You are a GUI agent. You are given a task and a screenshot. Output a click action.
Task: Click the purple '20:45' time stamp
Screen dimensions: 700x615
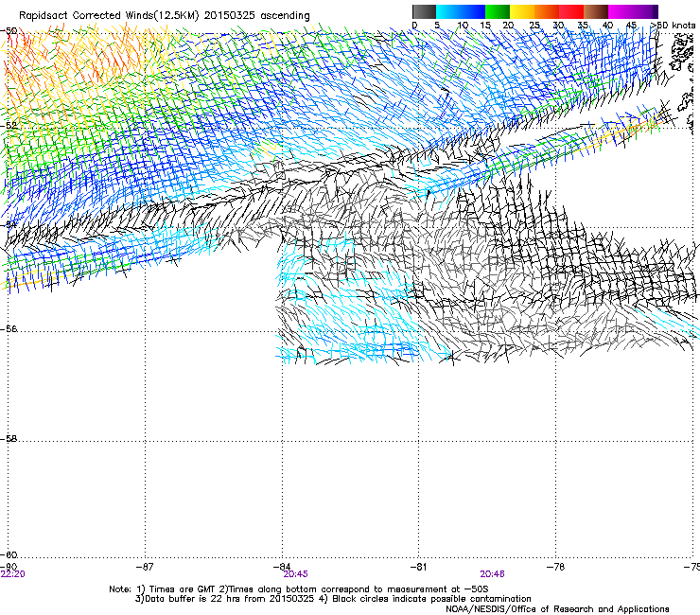[295, 574]
